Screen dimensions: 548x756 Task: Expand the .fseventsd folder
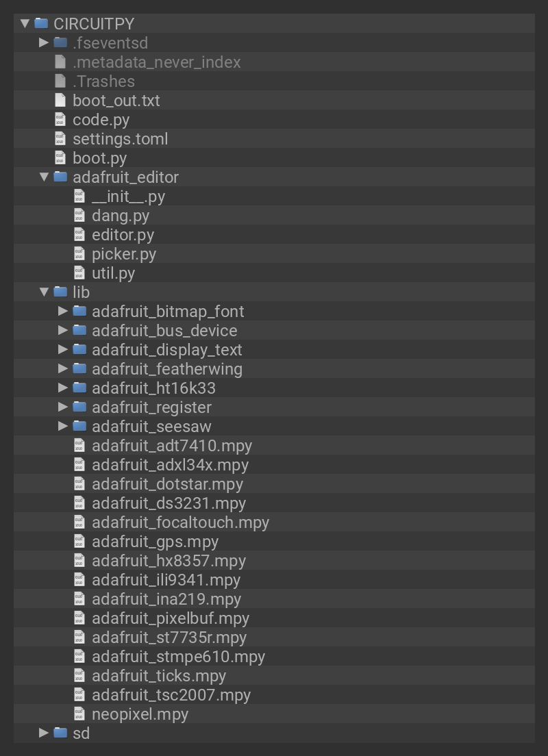coord(44,42)
